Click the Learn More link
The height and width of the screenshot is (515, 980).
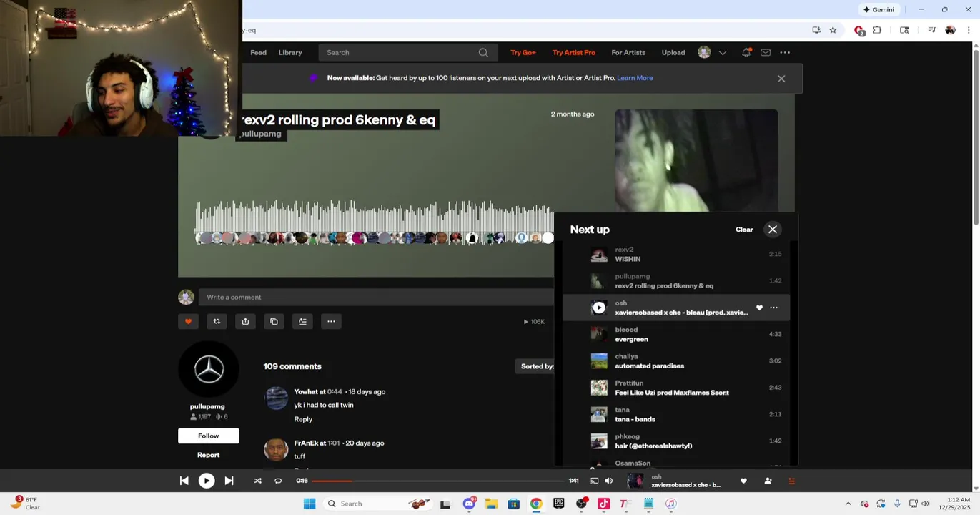point(635,78)
